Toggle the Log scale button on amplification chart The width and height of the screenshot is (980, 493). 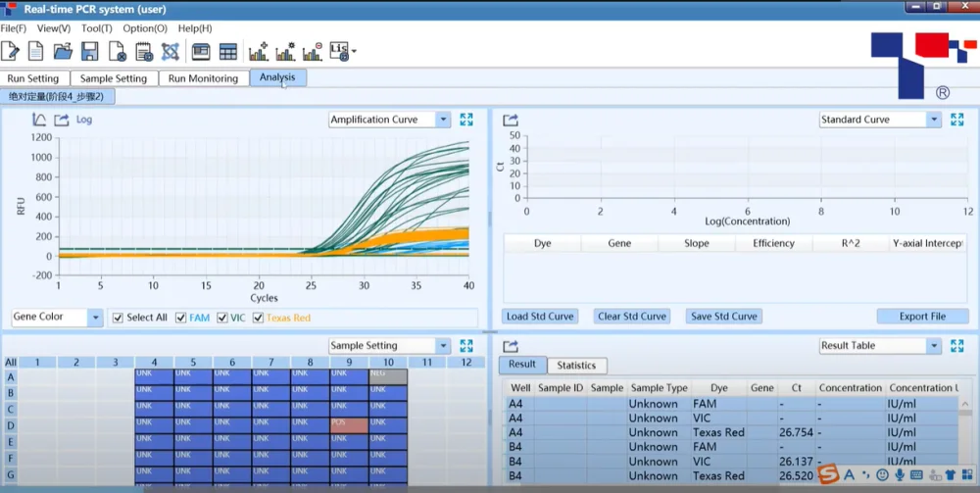pos(83,120)
